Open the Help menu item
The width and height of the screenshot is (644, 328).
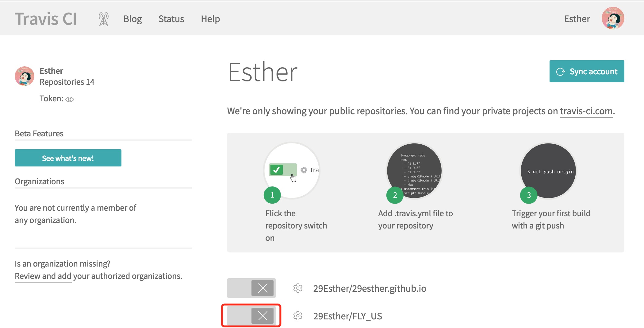[x=210, y=19]
